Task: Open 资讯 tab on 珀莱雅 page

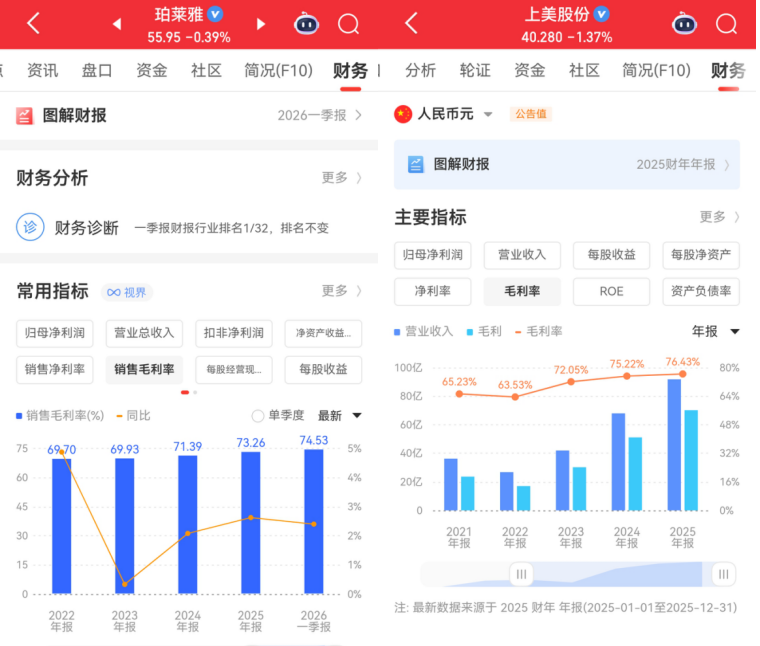Action: 43,70
